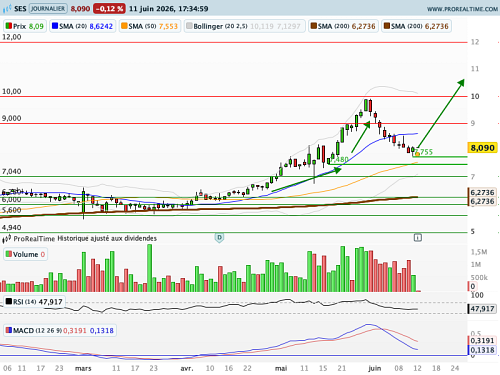Click the -0,12 % change badge

109,9
